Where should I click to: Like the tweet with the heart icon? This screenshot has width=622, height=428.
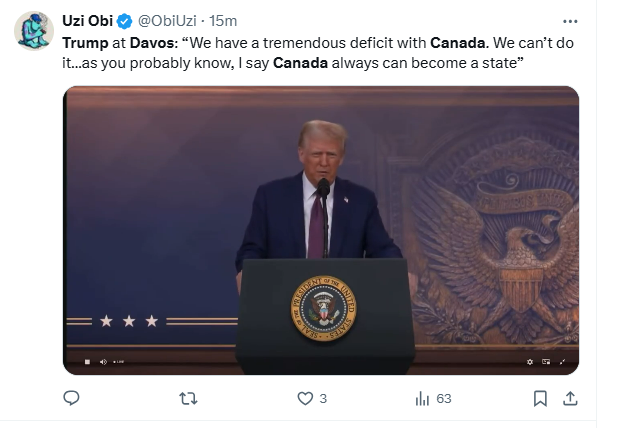point(305,398)
